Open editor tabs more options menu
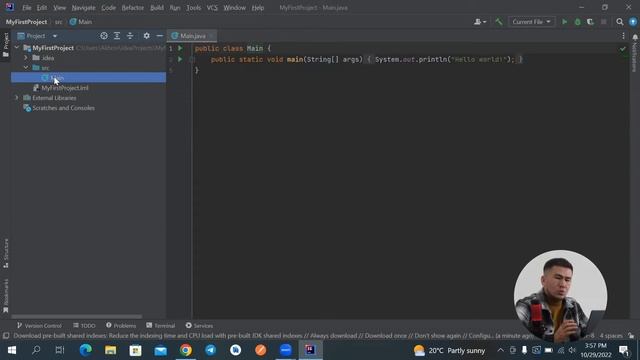Viewport: 640px width, 360px height. [623, 36]
